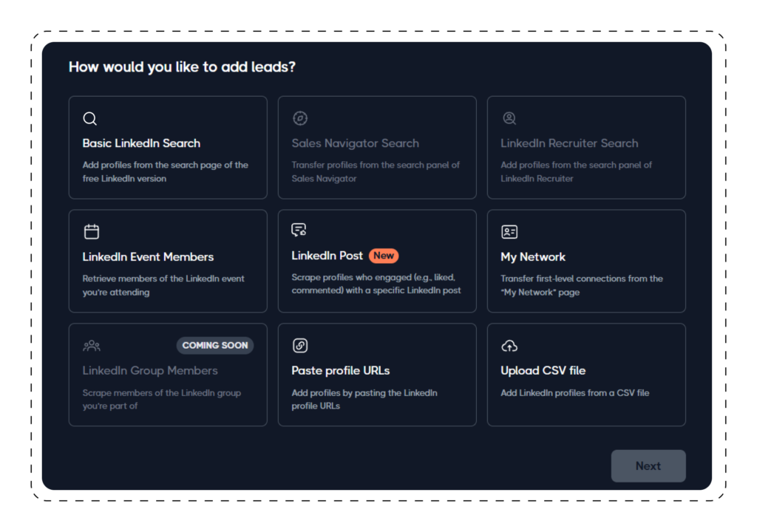Choose the Sales Navigator Search title

pyautogui.click(x=356, y=143)
